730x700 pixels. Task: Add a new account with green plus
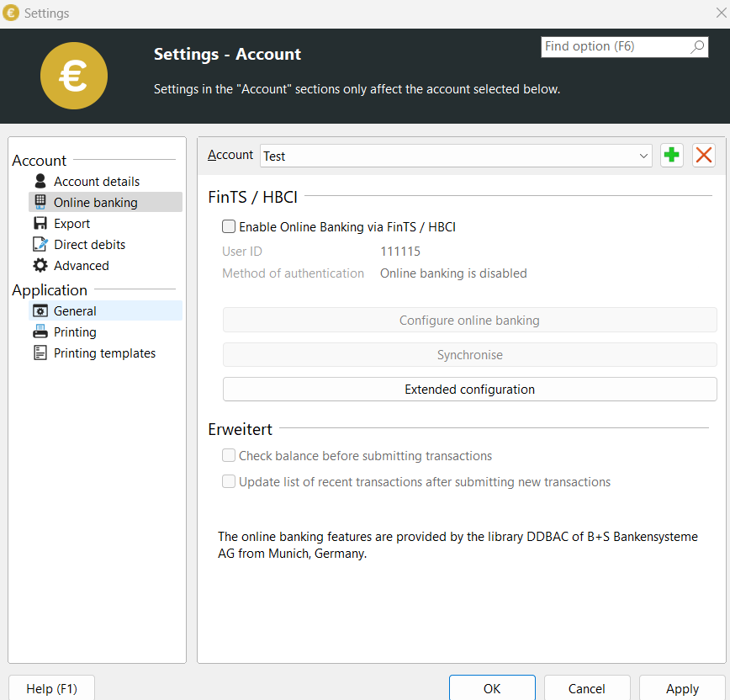(x=672, y=155)
